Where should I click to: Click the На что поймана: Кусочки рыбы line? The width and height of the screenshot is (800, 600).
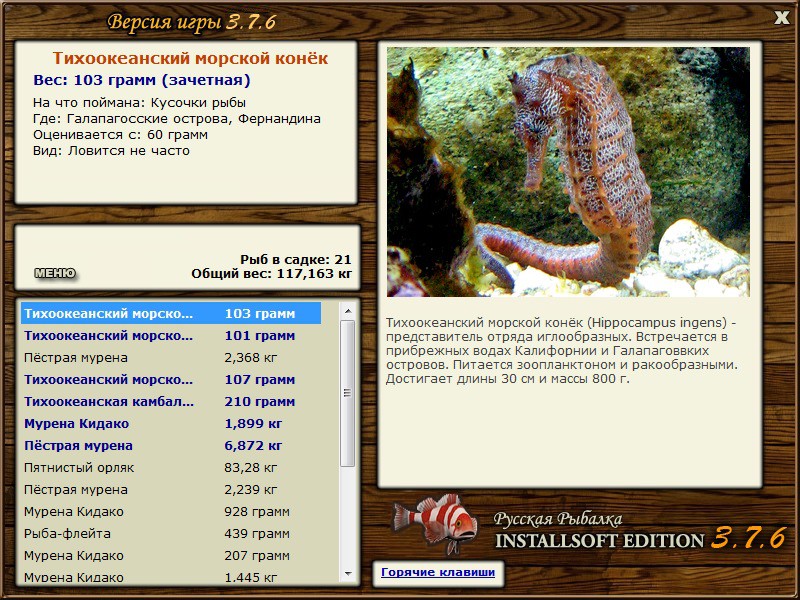point(139,103)
